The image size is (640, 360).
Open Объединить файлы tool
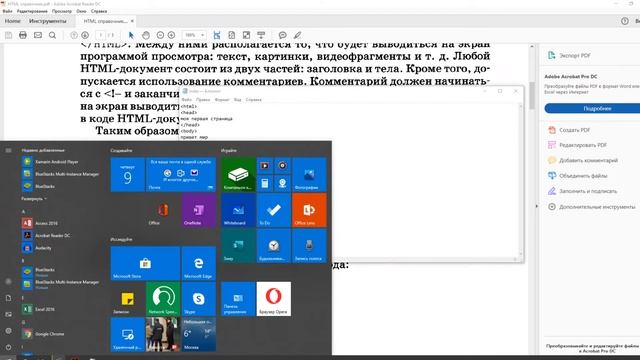[x=578, y=176]
